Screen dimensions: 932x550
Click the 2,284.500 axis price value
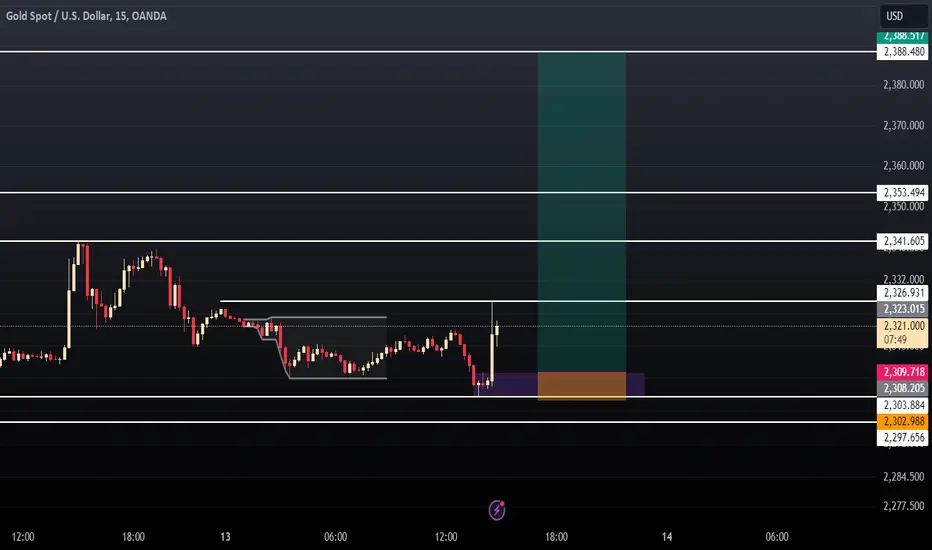[903, 477]
